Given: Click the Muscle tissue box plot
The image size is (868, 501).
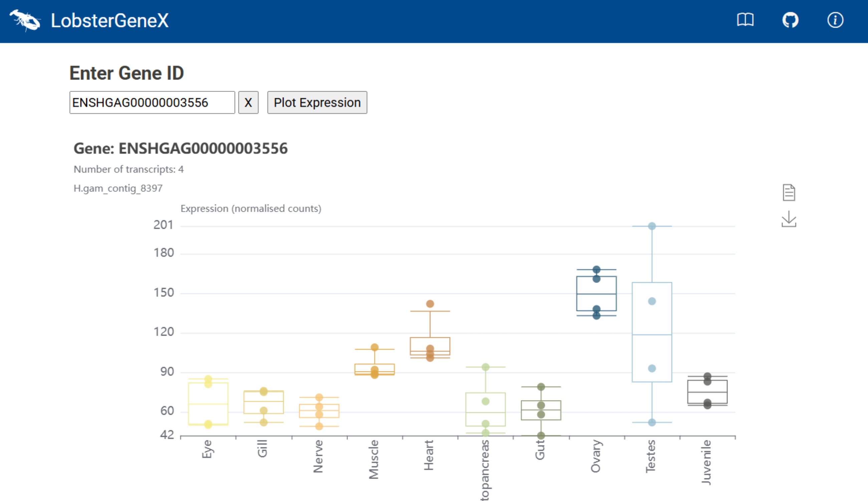Looking at the screenshot, I should tap(375, 369).
